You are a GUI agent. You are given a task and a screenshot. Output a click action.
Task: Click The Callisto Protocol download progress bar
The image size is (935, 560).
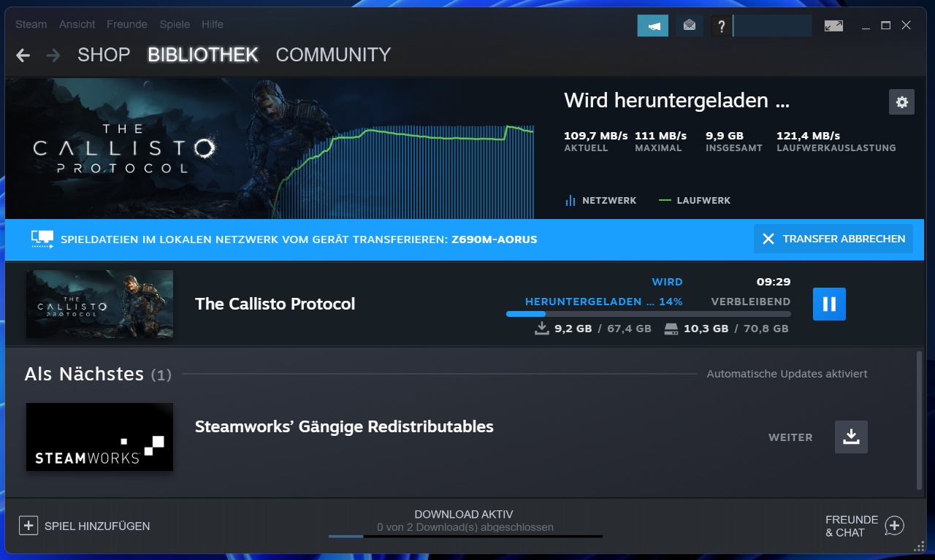point(648,314)
